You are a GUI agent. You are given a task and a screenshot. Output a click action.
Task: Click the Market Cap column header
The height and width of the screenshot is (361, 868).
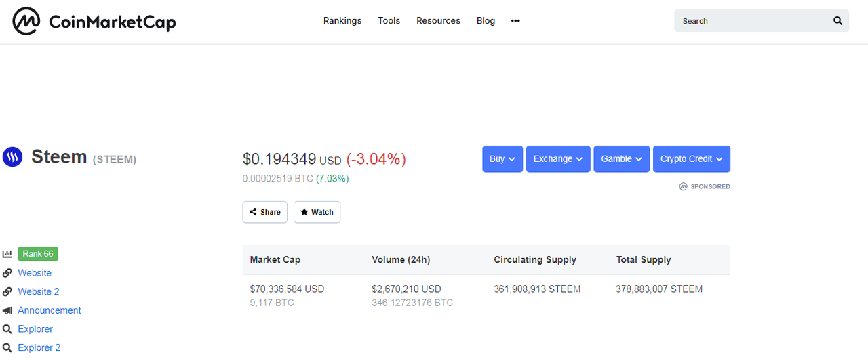point(275,259)
